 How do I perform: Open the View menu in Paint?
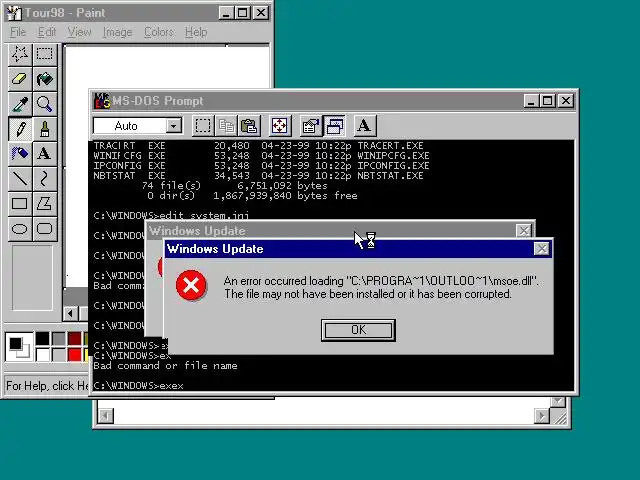[80, 32]
